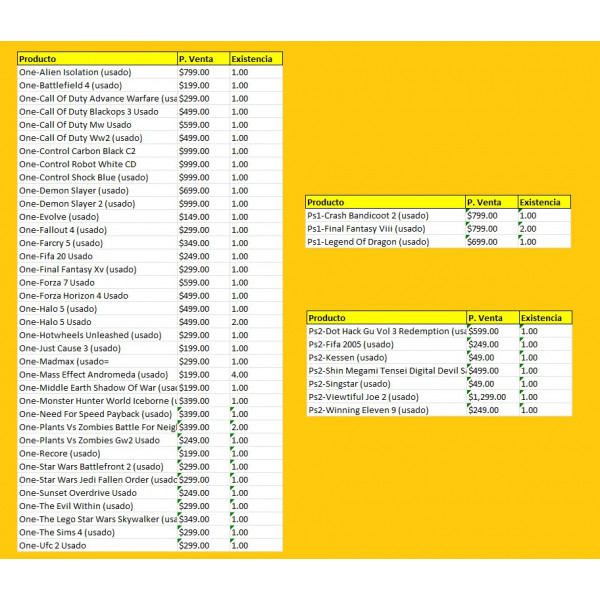Click Ps2-Dot Hack Gu Vol 3 Redemption
600x600 pixels.
[387, 331]
